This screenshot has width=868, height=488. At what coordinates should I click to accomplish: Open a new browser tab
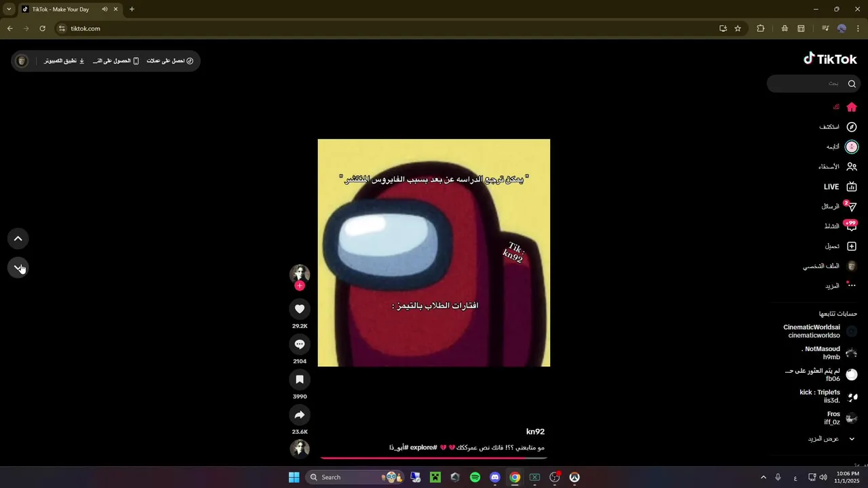[132, 9]
